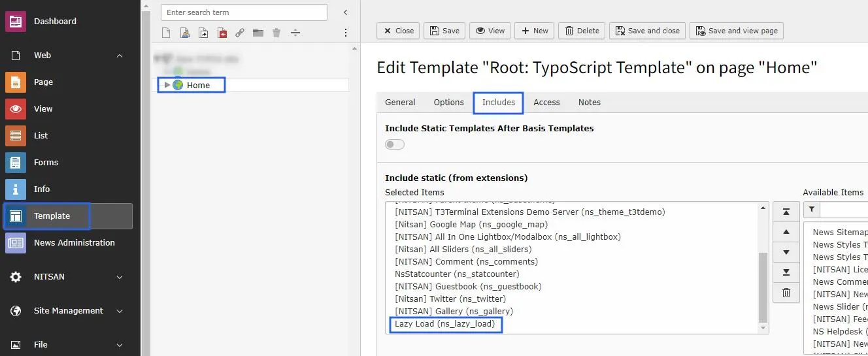Select the backend user section page icon

(185, 33)
